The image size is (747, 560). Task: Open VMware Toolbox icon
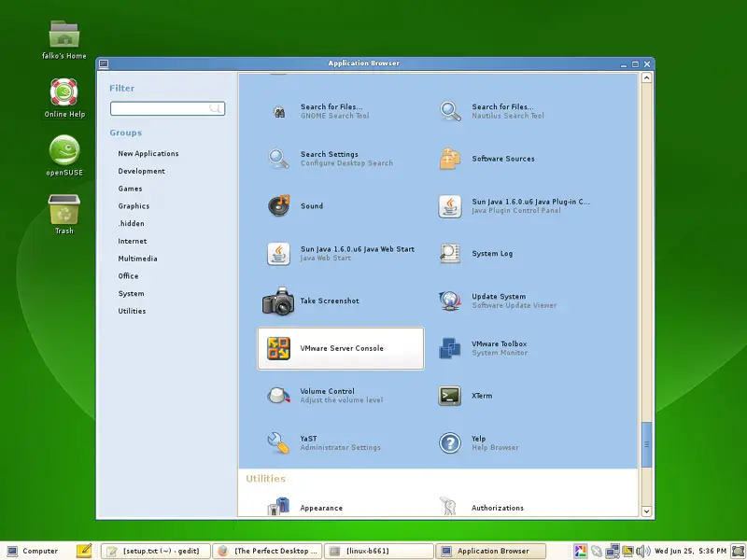[x=450, y=348]
